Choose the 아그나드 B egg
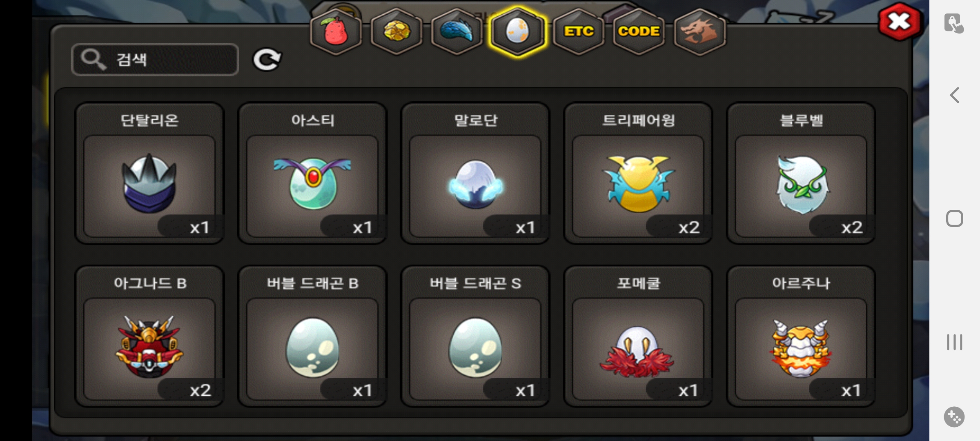Viewport: 980px width, 441px height. pos(149,336)
